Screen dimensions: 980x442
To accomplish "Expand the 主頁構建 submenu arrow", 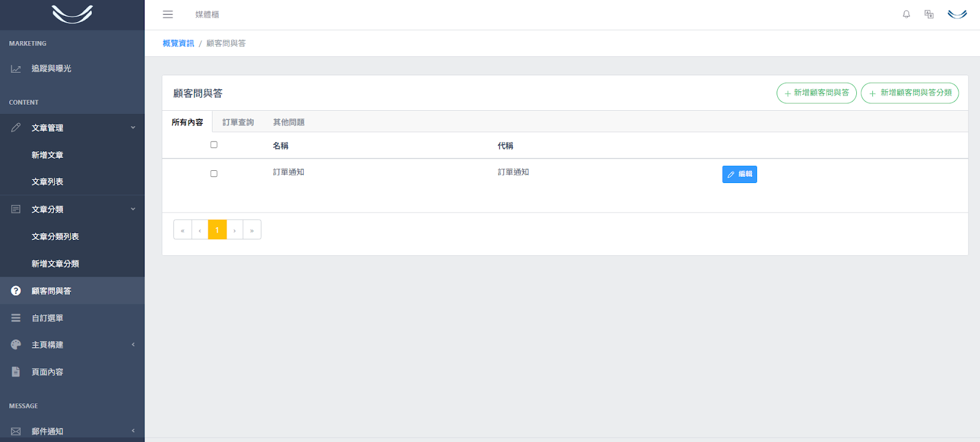I will point(133,345).
